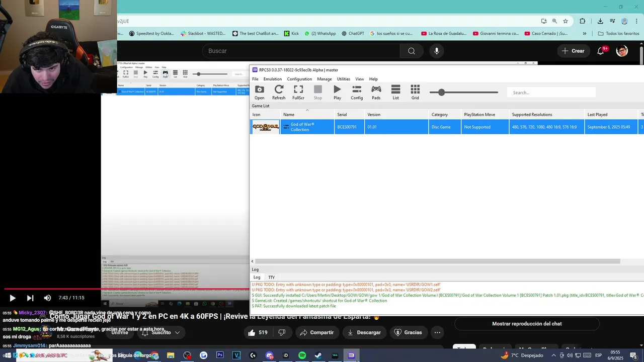Open the Manage menu
The image size is (644, 362).
(325, 79)
